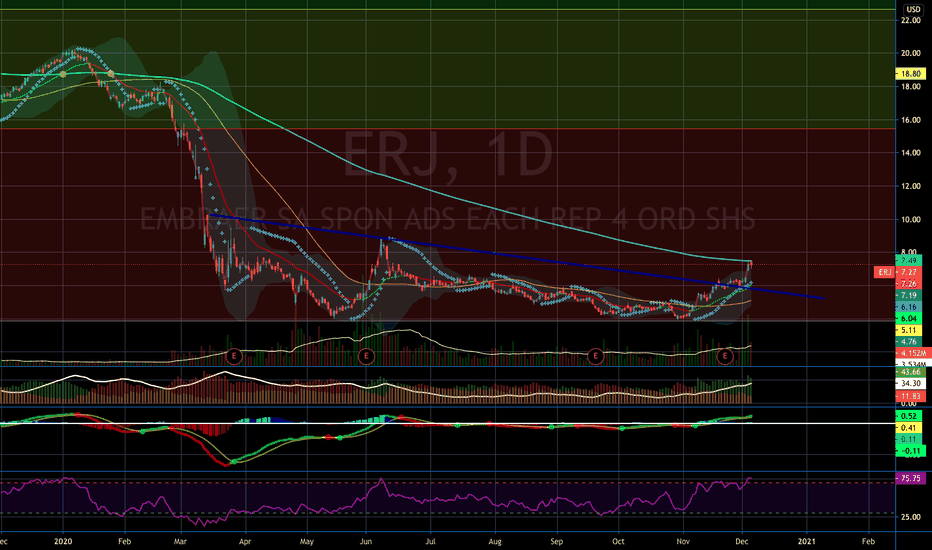Click the purple 75.75 RSI value

click(x=910, y=478)
